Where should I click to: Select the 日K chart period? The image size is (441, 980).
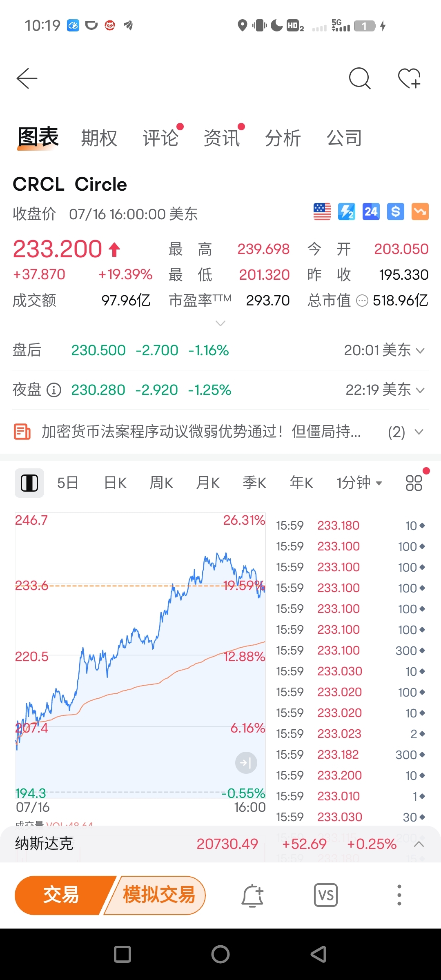(x=115, y=483)
